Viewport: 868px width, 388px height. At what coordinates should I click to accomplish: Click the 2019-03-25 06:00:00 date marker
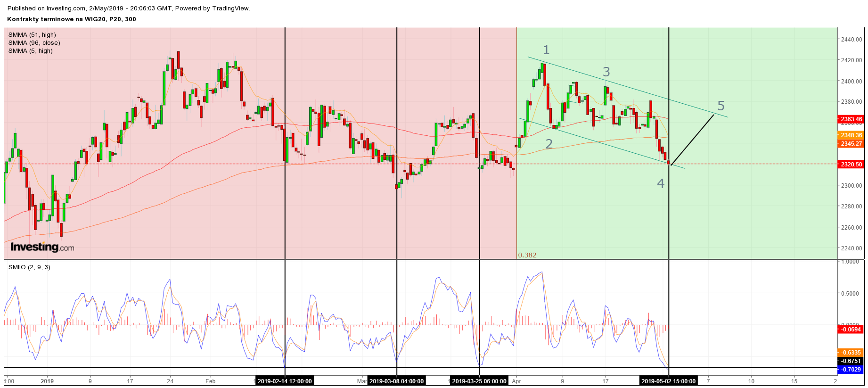[x=479, y=381]
